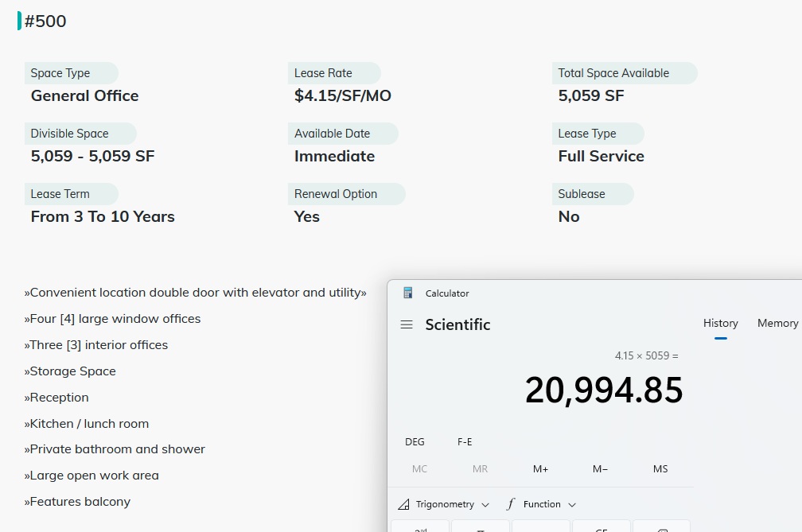
Task: Expand the Trigonometry dropdown
Action: coord(443,504)
